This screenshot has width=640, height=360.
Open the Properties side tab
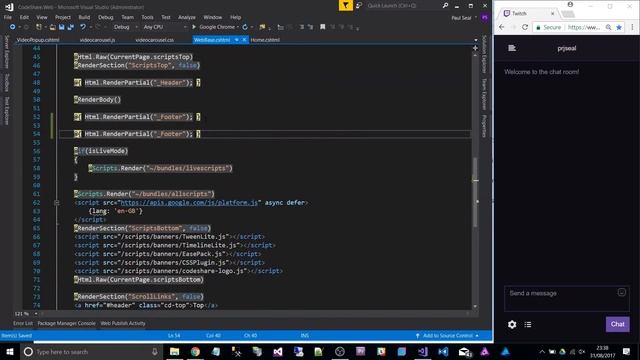pos(484,126)
